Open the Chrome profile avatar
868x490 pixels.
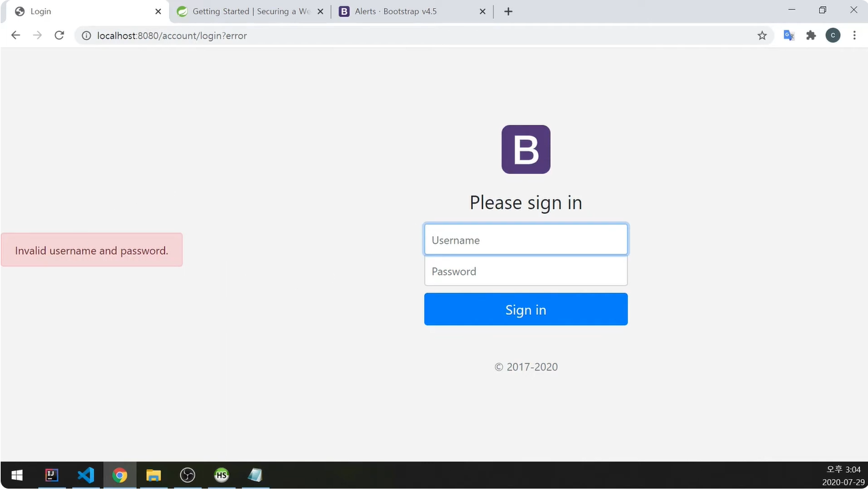tap(833, 35)
